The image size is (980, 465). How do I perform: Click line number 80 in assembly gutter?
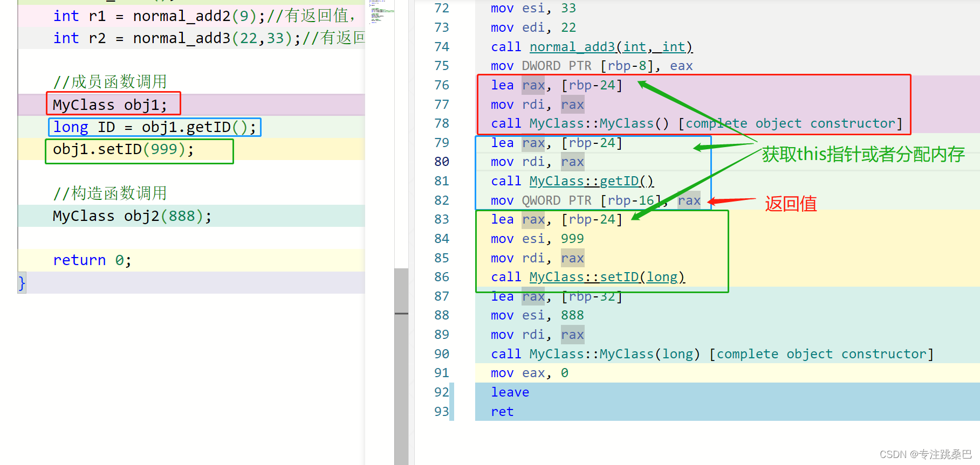(x=442, y=162)
